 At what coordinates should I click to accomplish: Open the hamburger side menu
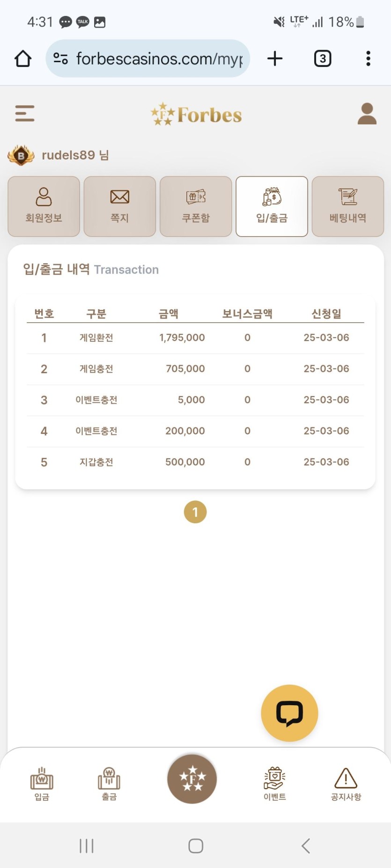(x=25, y=114)
